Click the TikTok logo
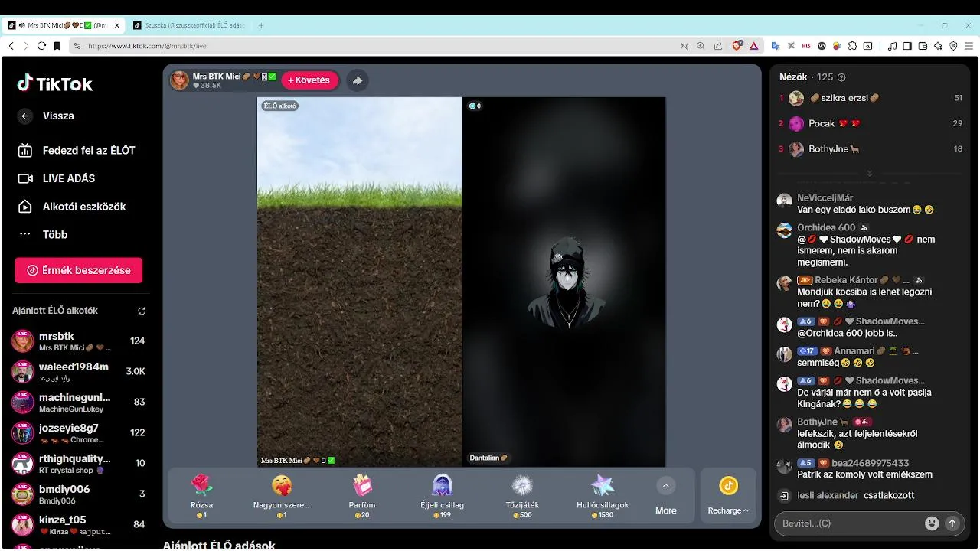 55,83
